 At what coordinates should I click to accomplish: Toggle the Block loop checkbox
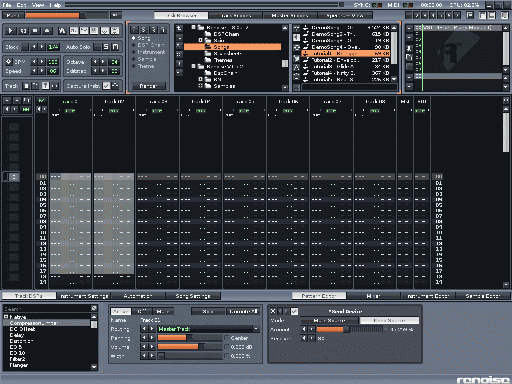[24, 47]
